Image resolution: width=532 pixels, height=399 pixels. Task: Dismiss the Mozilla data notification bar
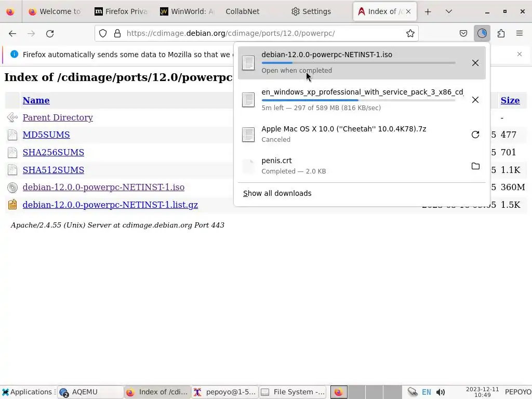tap(520, 54)
